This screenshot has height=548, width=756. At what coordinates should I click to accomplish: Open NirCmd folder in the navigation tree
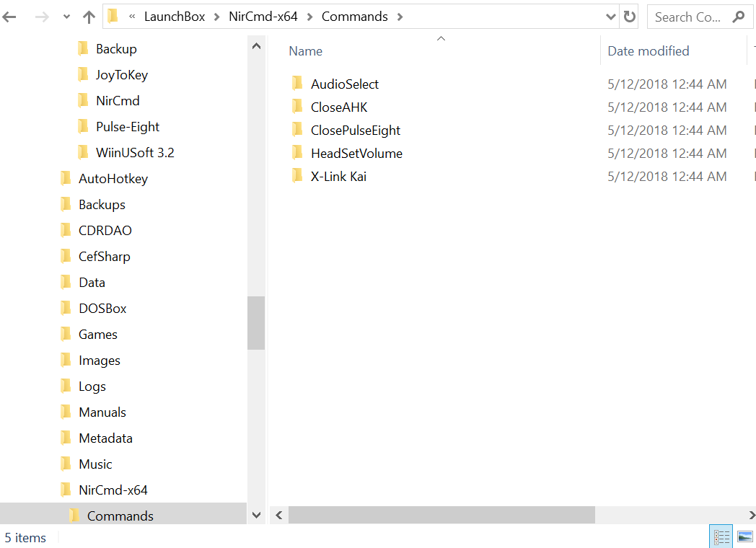coord(118,101)
